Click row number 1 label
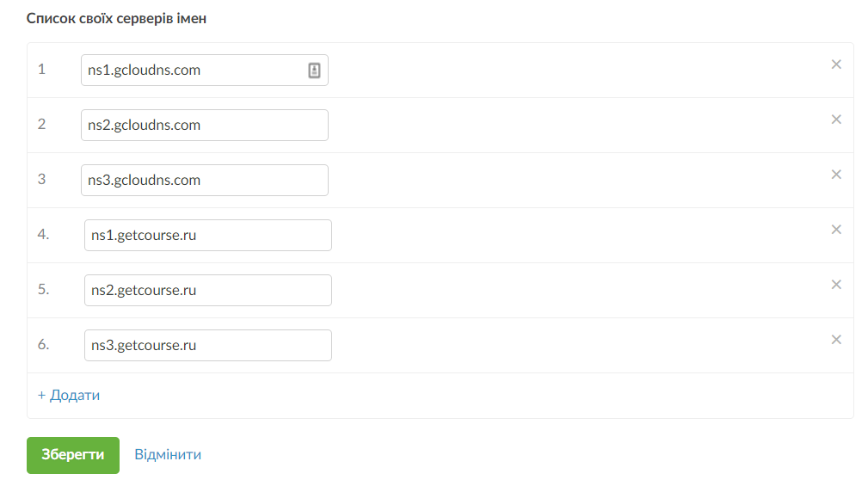This screenshot has width=868, height=486. [41, 69]
